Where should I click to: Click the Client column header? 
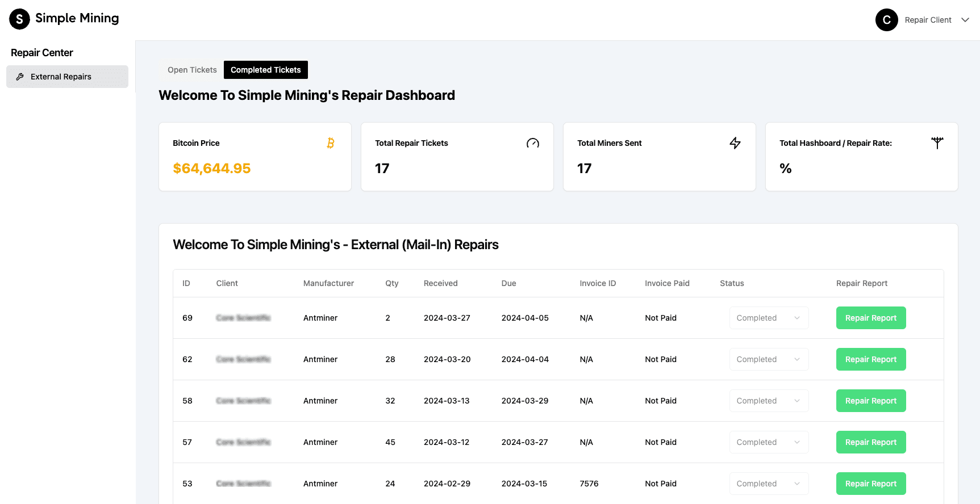point(227,283)
